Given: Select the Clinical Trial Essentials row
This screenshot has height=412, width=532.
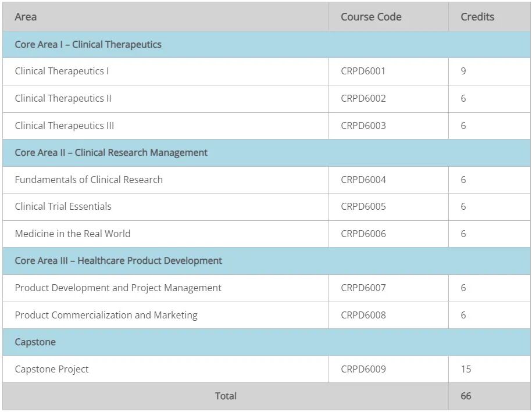Looking at the screenshot, I should point(63,206).
